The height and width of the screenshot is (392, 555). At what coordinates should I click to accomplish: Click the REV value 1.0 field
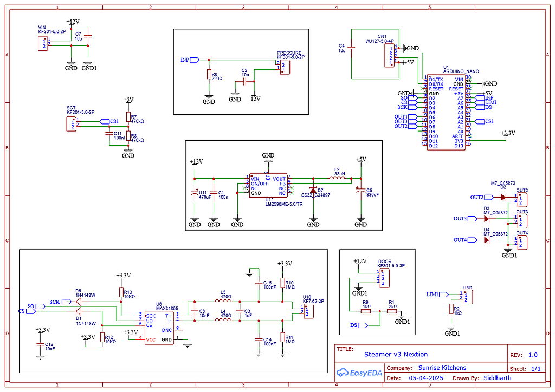point(532,355)
